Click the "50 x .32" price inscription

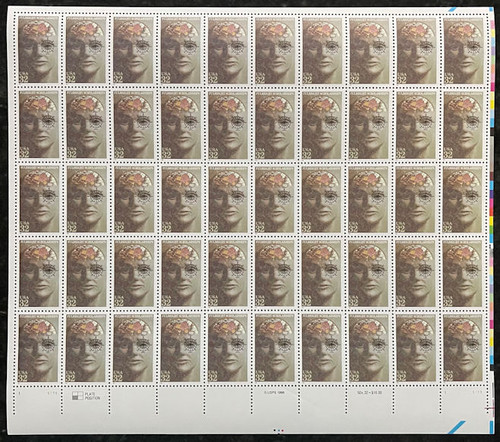(369, 392)
